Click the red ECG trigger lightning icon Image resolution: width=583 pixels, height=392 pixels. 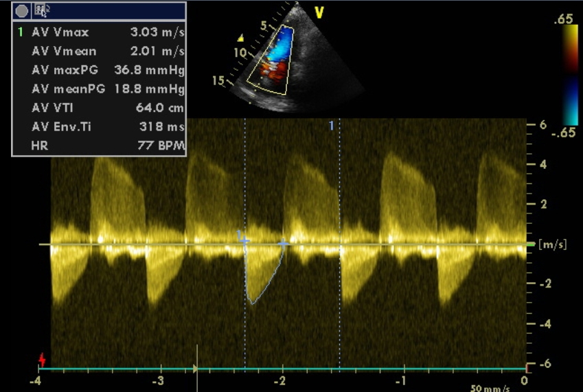(42, 360)
